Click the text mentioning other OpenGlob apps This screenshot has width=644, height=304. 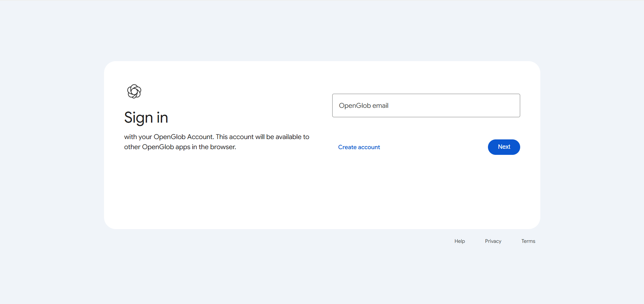pos(180,147)
